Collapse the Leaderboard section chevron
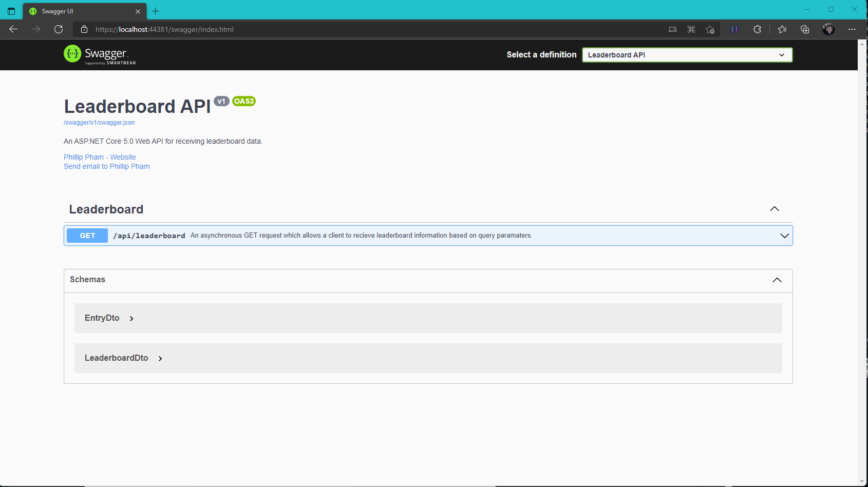Image resolution: width=868 pixels, height=487 pixels. coord(775,209)
